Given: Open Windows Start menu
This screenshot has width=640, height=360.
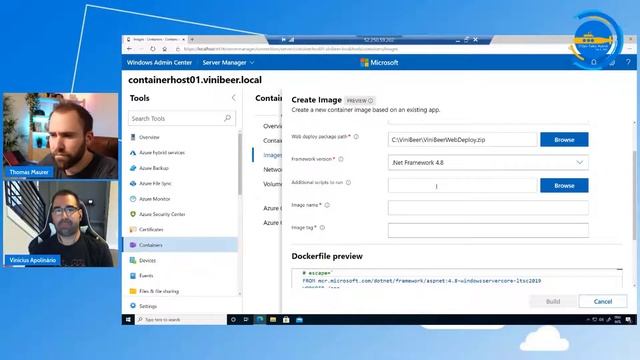Looking at the screenshot, I should 128,320.
